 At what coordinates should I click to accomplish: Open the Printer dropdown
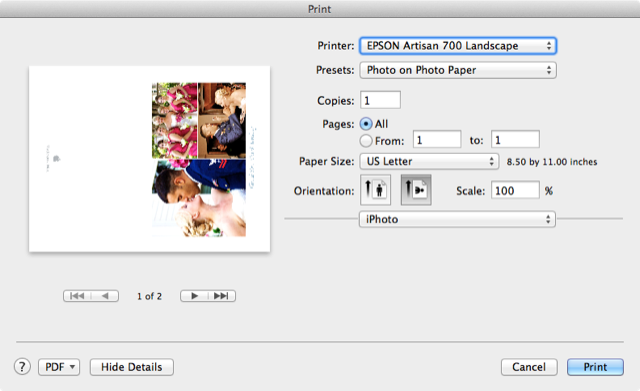coord(458,46)
